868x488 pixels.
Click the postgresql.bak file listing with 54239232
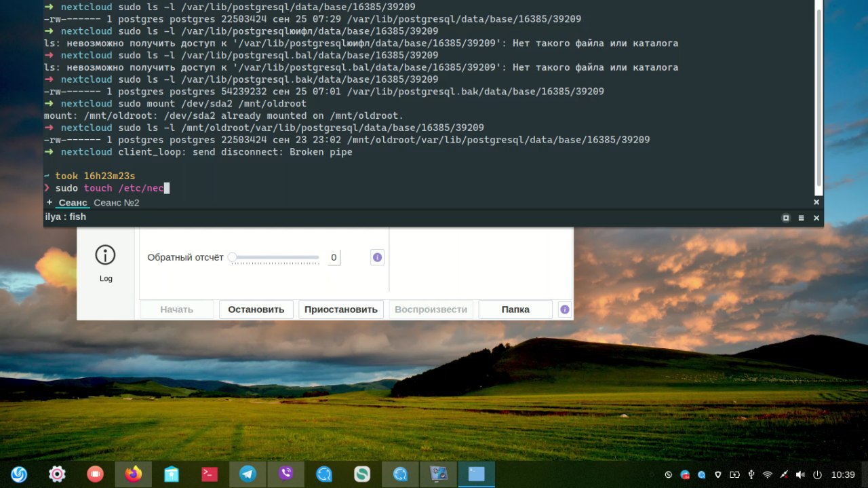tap(324, 92)
